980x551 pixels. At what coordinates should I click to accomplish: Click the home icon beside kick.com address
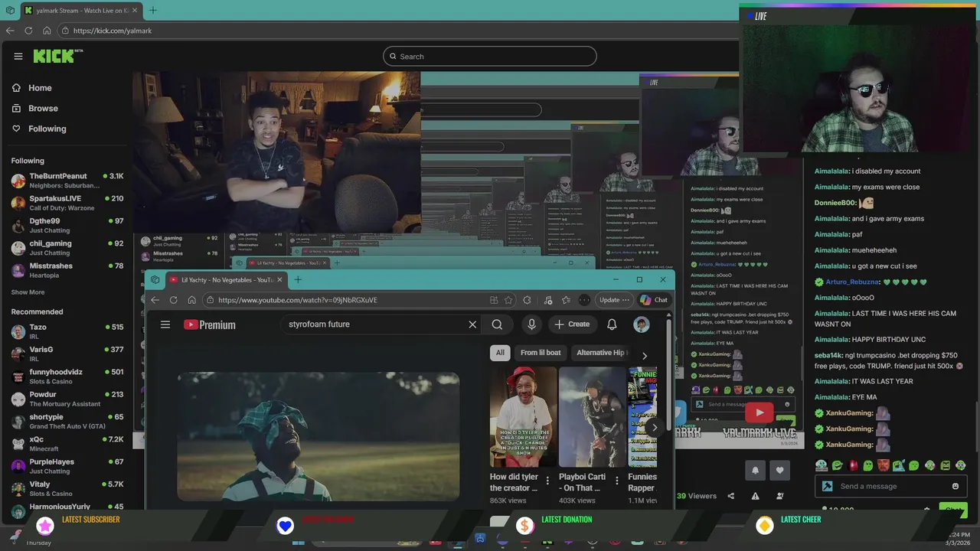click(47, 31)
